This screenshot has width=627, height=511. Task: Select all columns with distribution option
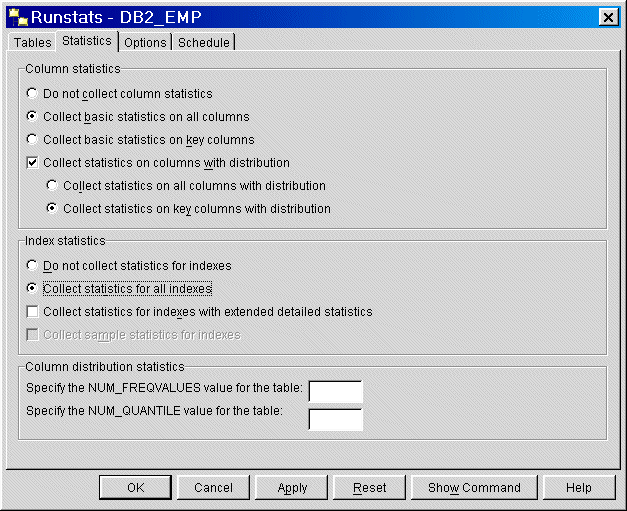point(53,186)
